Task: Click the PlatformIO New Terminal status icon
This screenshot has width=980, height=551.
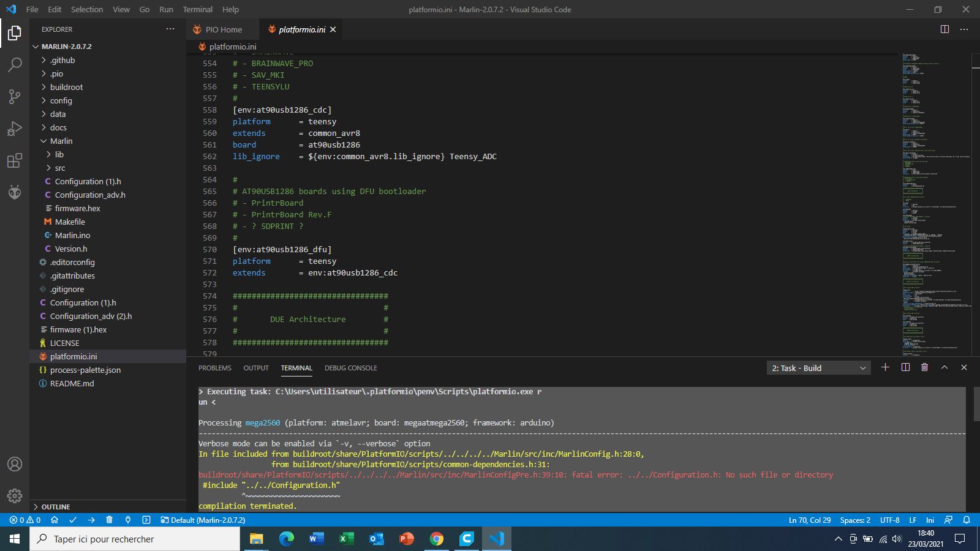Action: pyautogui.click(x=146, y=520)
